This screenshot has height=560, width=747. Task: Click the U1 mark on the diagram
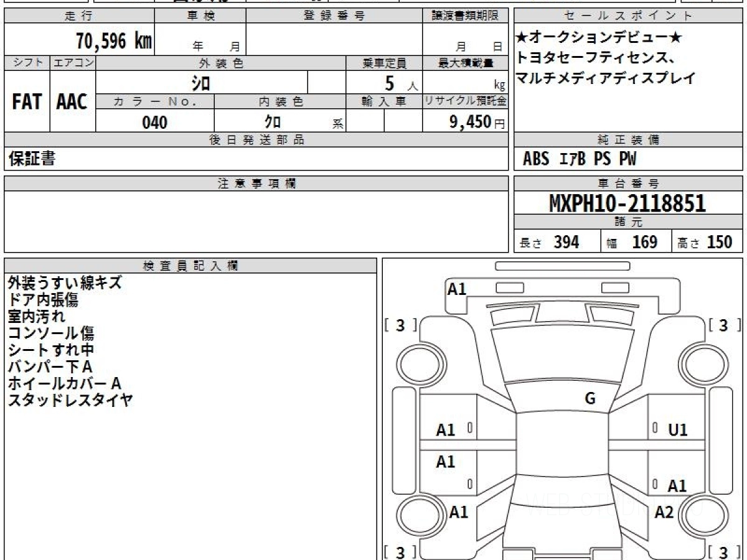tap(677, 430)
